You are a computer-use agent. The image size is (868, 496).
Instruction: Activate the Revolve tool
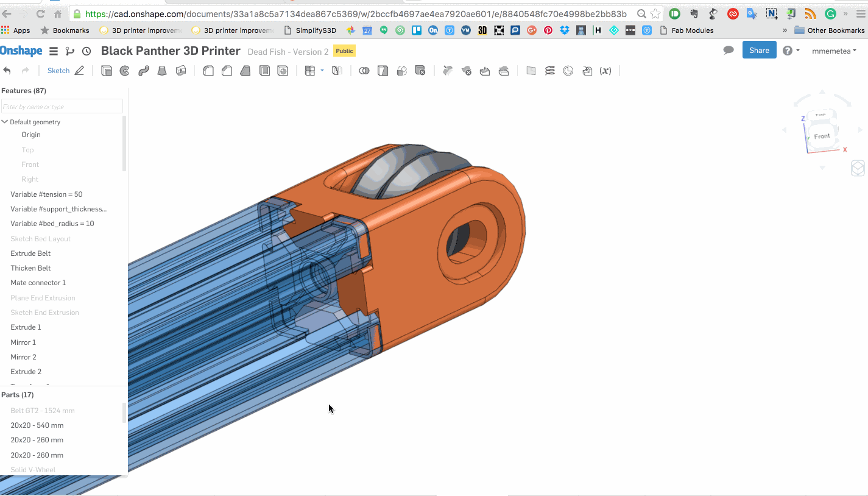point(125,71)
